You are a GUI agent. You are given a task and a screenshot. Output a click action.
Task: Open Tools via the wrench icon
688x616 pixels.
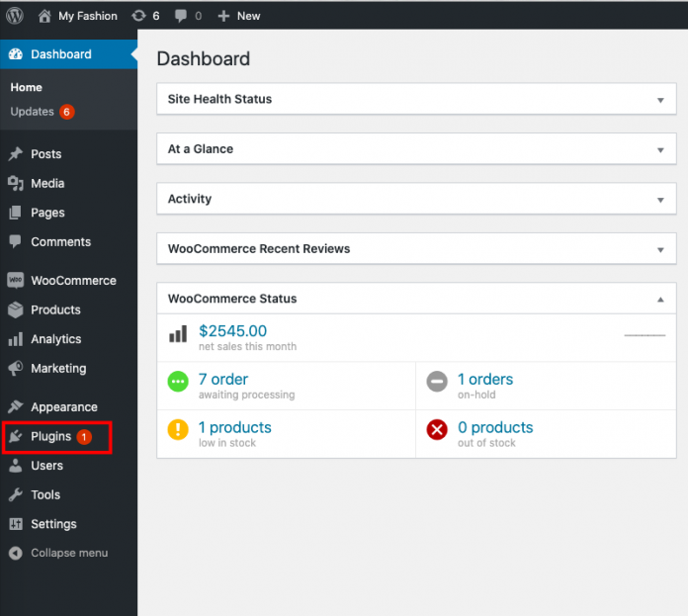tap(15, 494)
